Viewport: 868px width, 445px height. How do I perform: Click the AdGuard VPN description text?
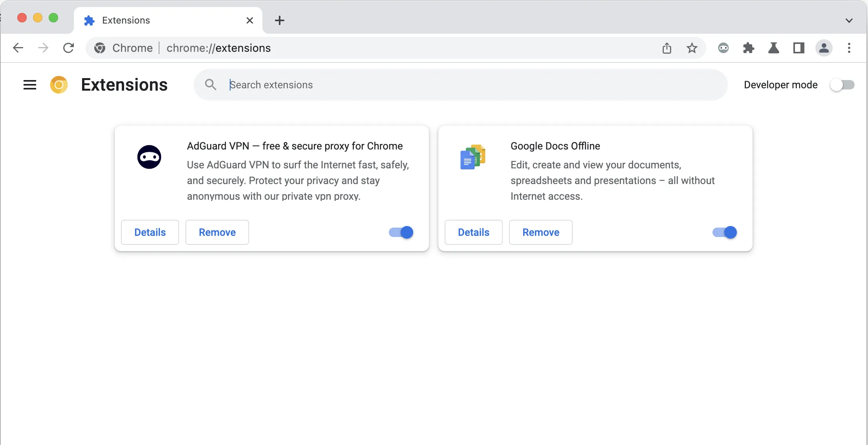click(x=298, y=181)
